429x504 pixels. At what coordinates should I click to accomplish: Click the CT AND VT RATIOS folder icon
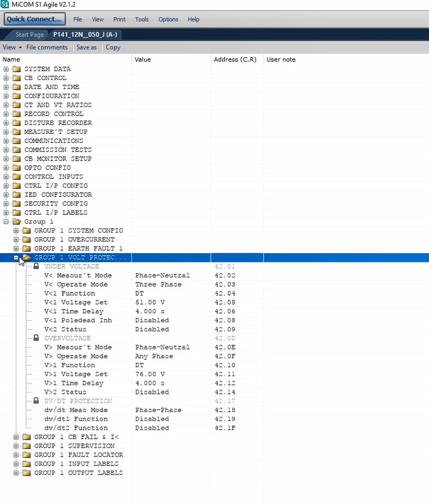click(17, 105)
